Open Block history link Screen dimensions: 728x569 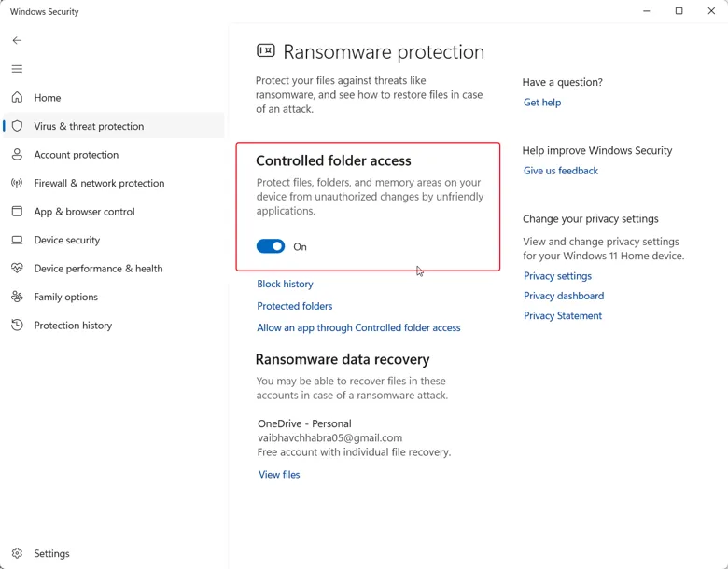[x=285, y=284]
